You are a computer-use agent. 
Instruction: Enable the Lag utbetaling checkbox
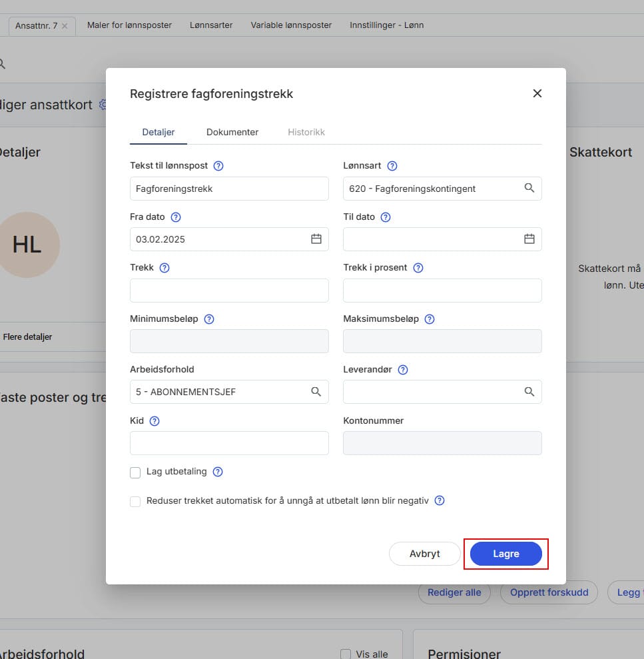(135, 472)
